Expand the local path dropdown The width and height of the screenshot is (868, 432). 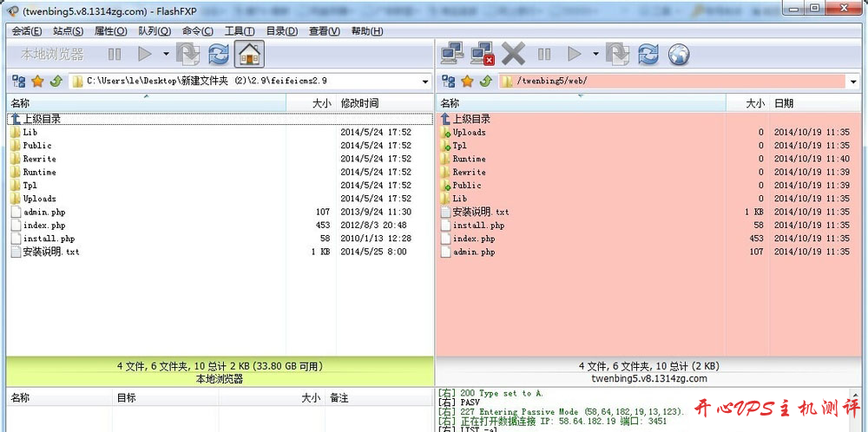click(425, 82)
